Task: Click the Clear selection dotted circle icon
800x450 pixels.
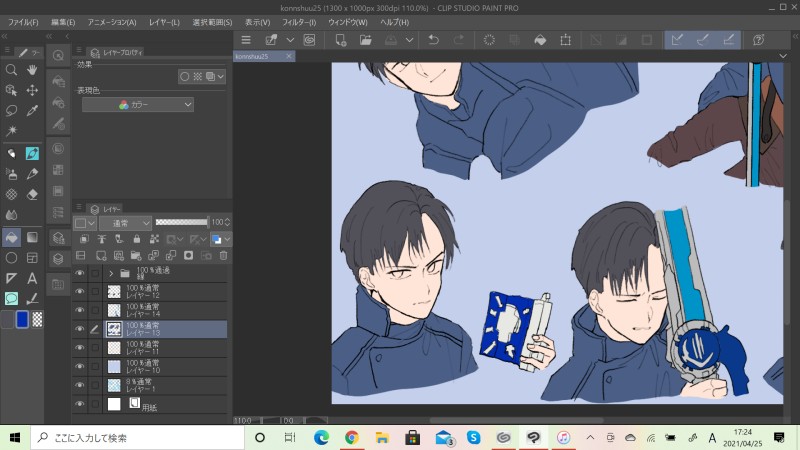Action: coord(489,40)
